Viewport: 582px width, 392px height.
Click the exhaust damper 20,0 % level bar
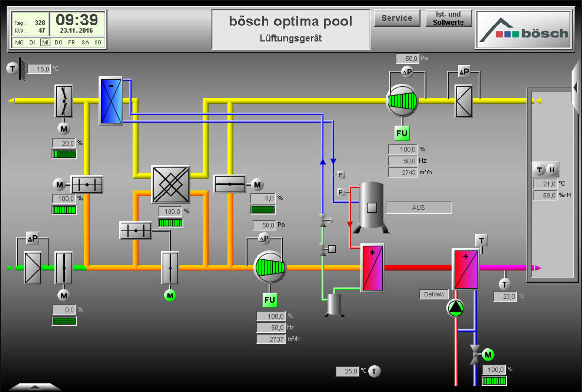coord(64,154)
